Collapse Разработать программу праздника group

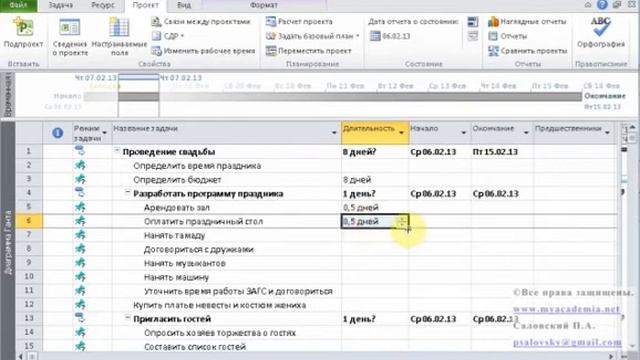(127, 192)
